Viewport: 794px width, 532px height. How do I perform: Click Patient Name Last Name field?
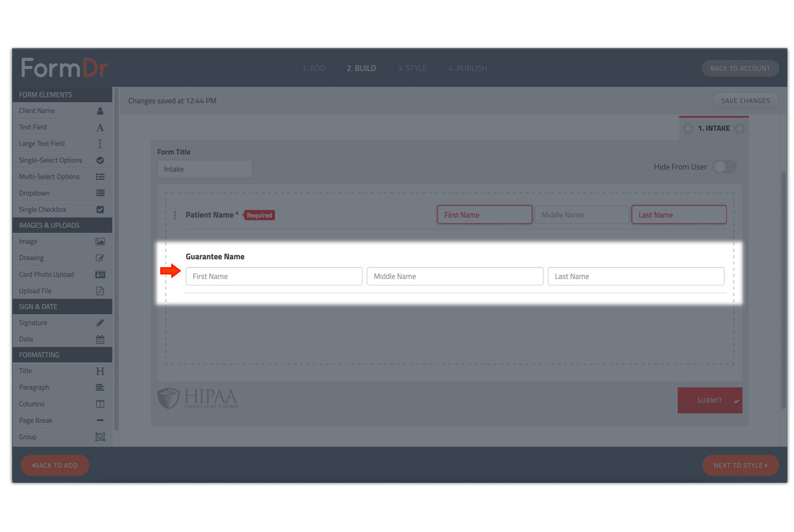coord(679,215)
